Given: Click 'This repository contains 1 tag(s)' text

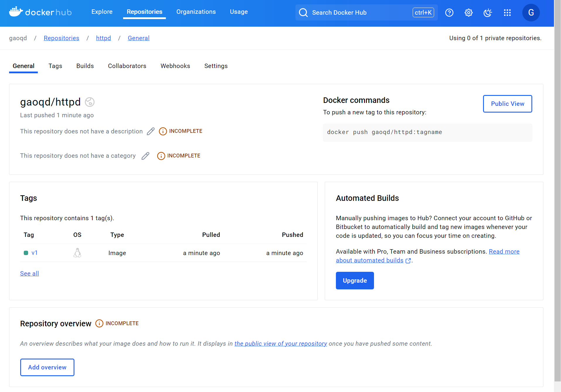Looking at the screenshot, I should 67,218.
